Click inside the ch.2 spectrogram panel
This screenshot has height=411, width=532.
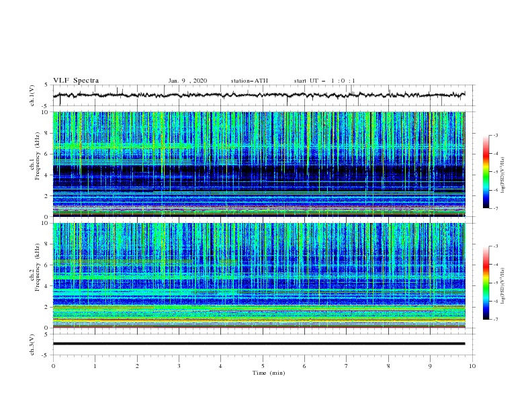(x=259, y=275)
